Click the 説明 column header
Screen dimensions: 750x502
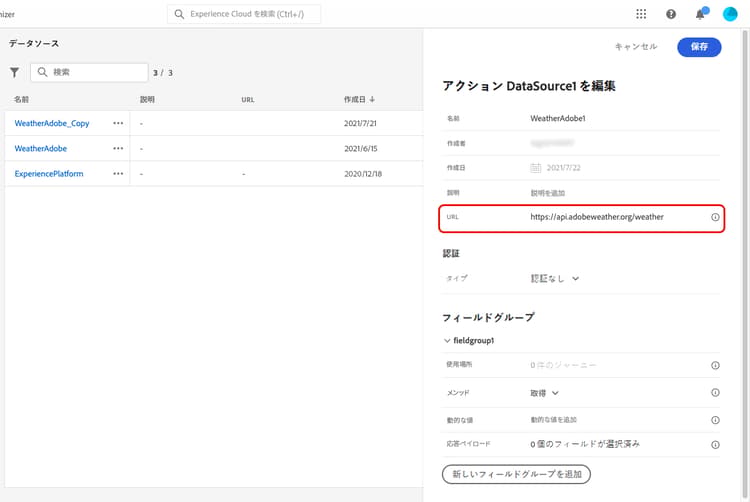[147, 99]
